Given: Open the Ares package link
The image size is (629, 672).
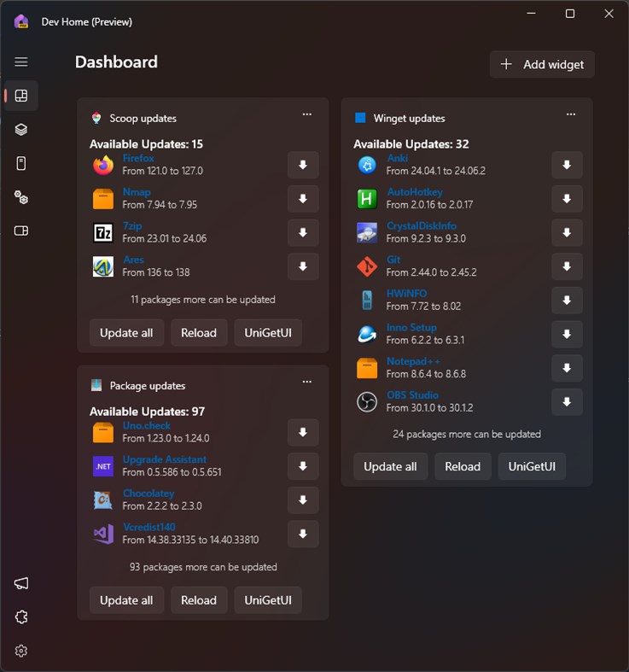Looking at the screenshot, I should coord(133,260).
